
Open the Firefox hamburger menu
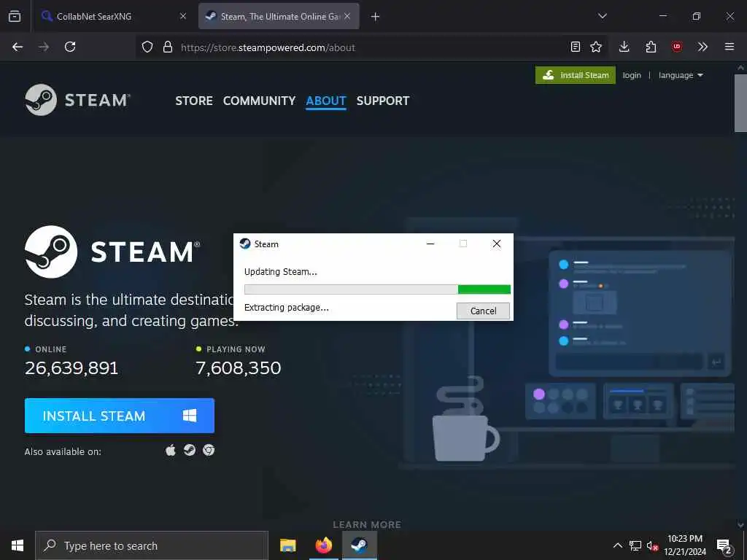[729, 47]
